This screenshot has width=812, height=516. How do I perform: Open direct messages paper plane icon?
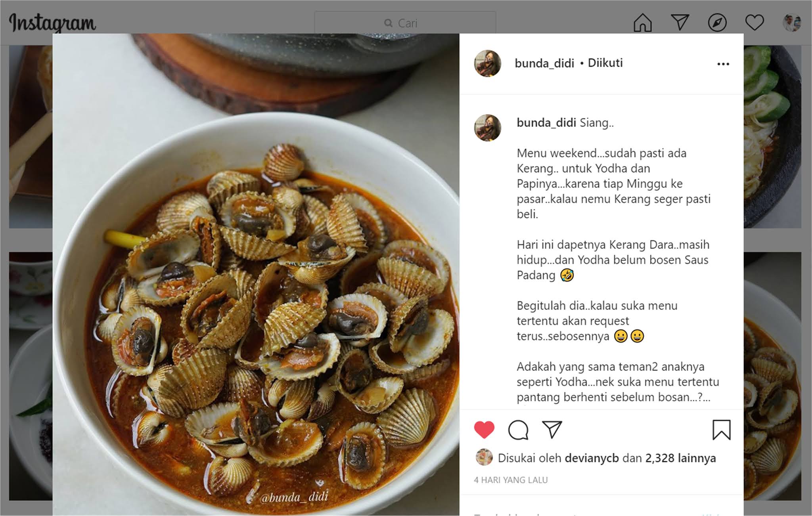pyautogui.click(x=680, y=22)
